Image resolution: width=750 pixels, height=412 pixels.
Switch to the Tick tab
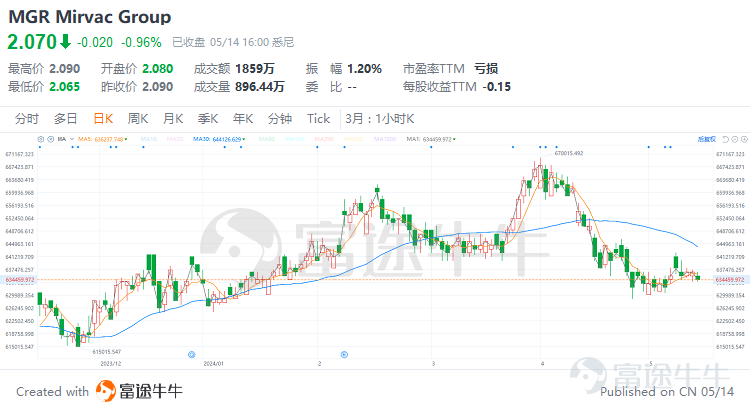pos(319,119)
